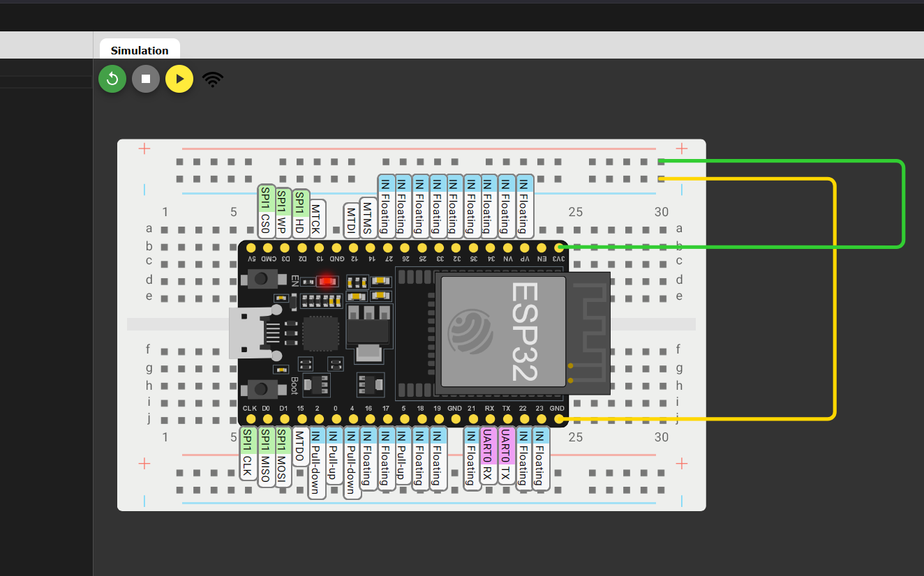The image size is (924, 576).
Task: Click the GND pin wired to yellow
Action: 558,418
